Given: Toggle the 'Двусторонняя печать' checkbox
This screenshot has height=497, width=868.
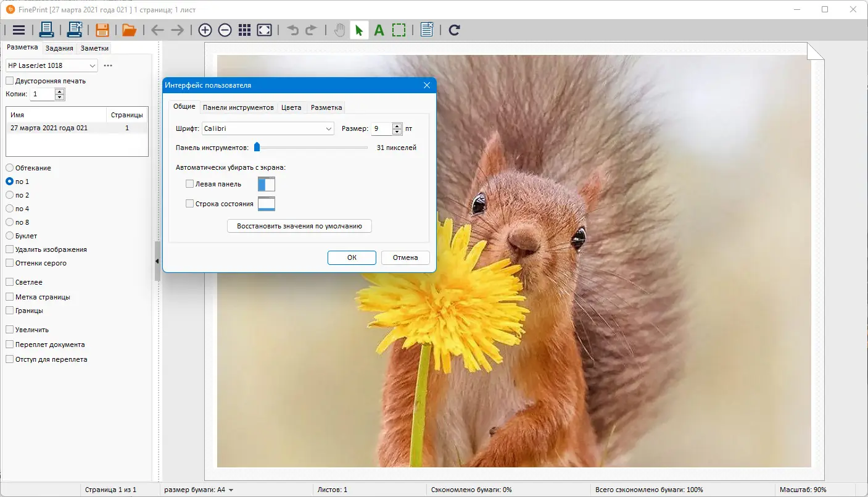Looking at the screenshot, I should click(10, 81).
